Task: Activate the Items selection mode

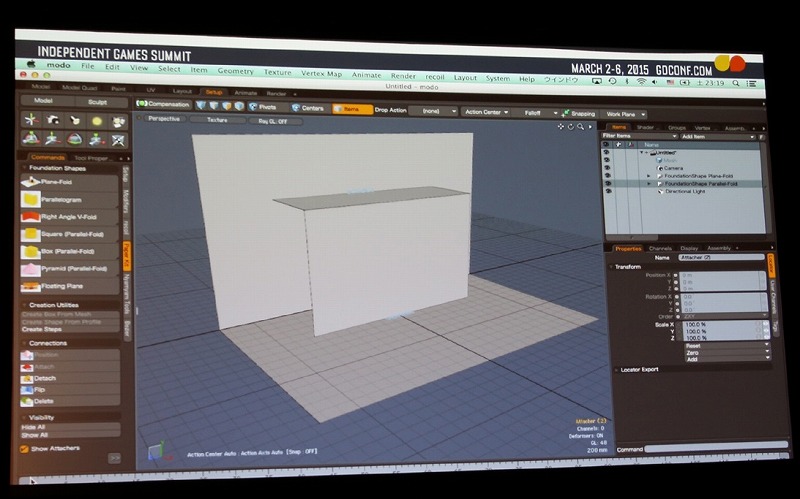Action: 352,109
